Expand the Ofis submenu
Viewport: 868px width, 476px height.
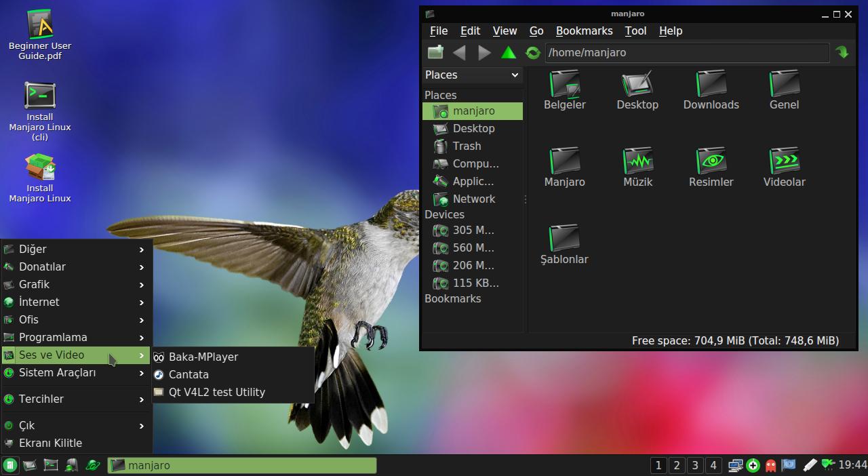coord(76,319)
